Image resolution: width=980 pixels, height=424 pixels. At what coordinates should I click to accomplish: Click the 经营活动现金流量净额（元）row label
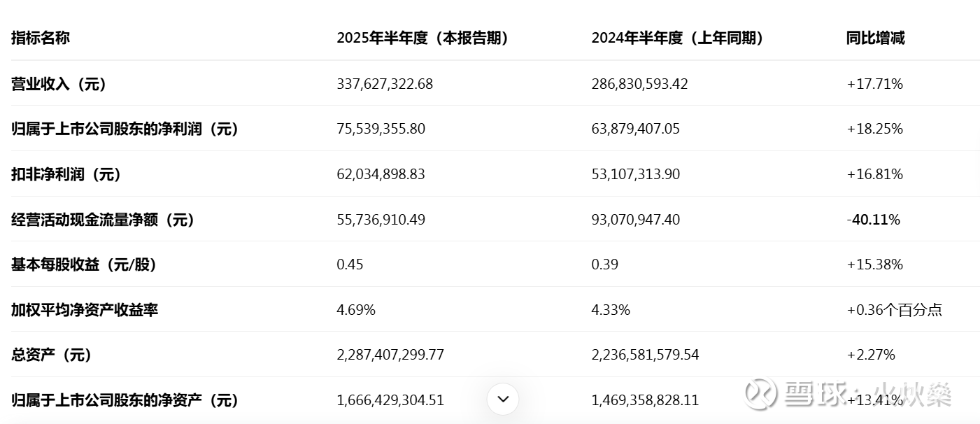pos(103,220)
